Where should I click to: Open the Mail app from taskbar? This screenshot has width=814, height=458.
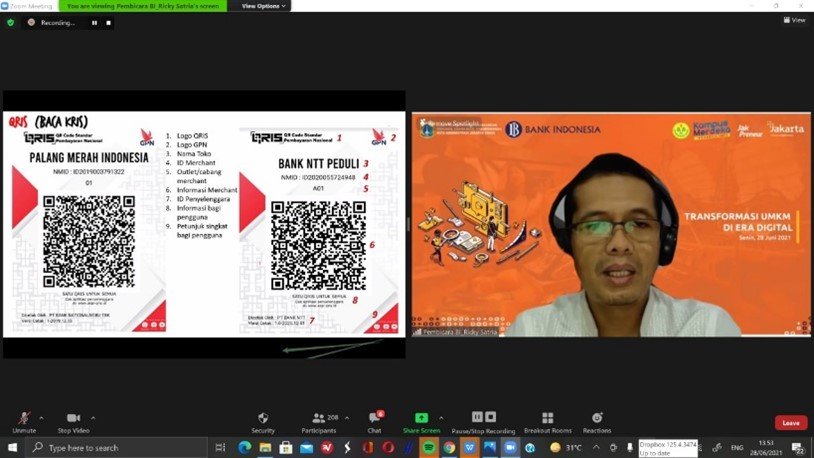[306, 447]
